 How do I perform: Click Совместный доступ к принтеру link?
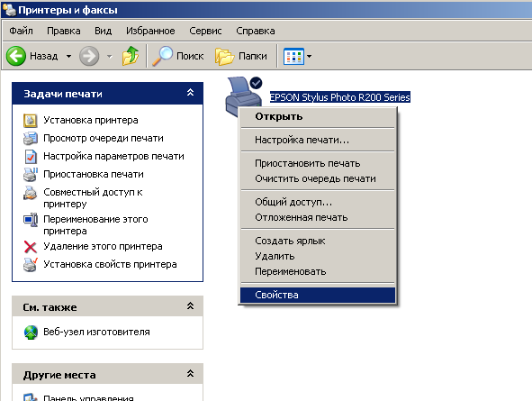point(93,198)
